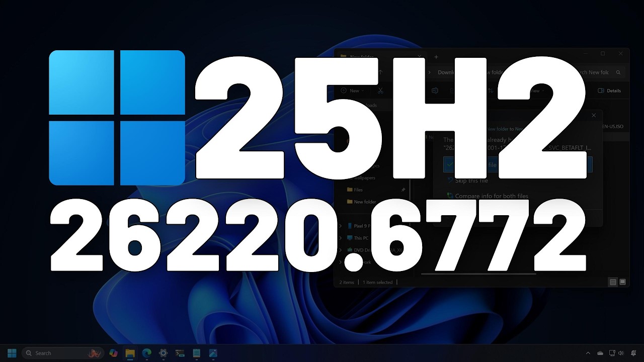Select This PC in navigation pane
Screen dimensions: 644x362
[357, 238]
